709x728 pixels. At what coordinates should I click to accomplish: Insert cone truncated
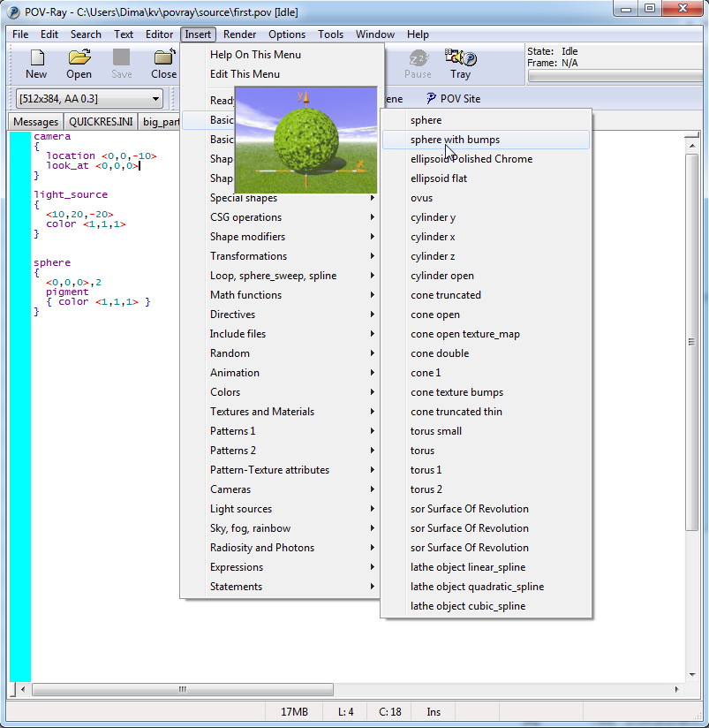click(486, 295)
